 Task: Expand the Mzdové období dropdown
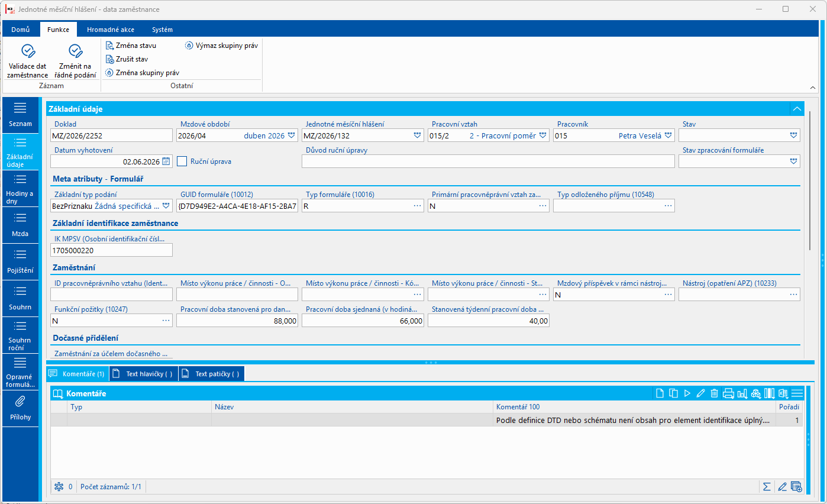[x=292, y=135]
